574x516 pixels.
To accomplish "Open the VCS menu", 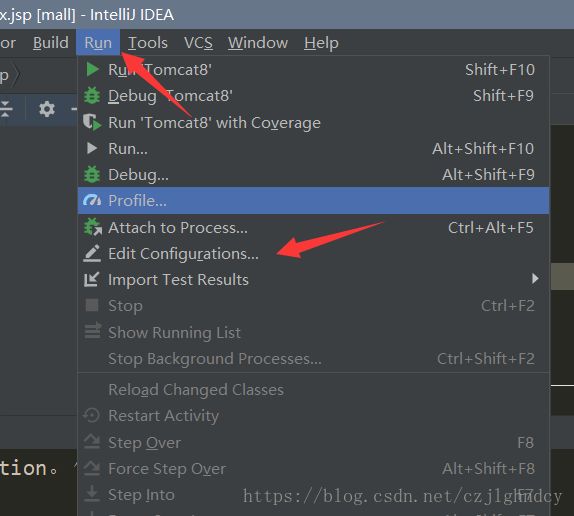I will tap(198, 43).
